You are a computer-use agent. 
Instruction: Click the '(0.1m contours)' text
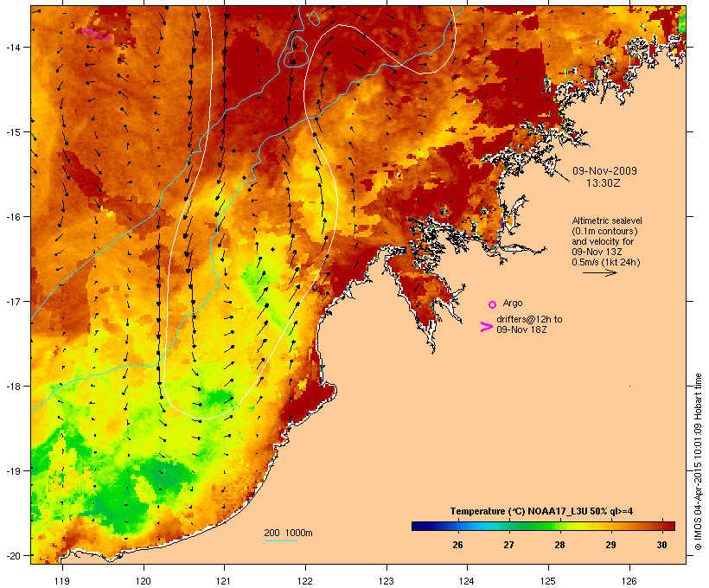click(605, 231)
